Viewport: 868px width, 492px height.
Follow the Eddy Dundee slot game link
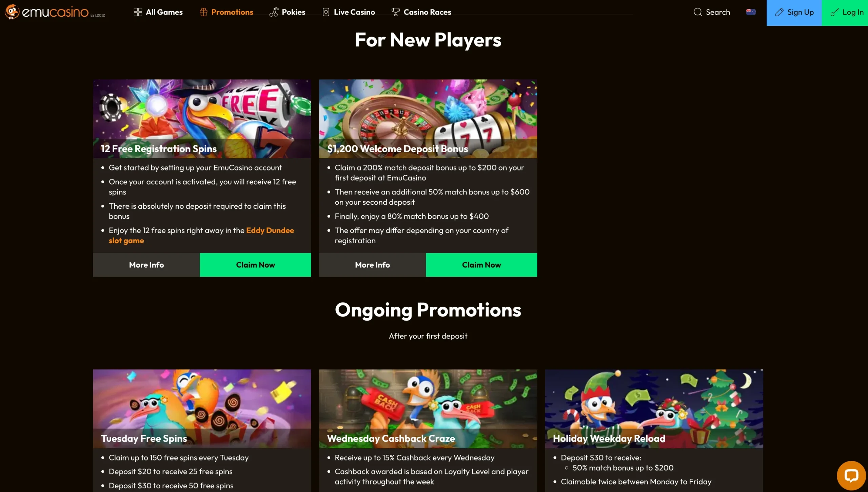click(201, 235)
